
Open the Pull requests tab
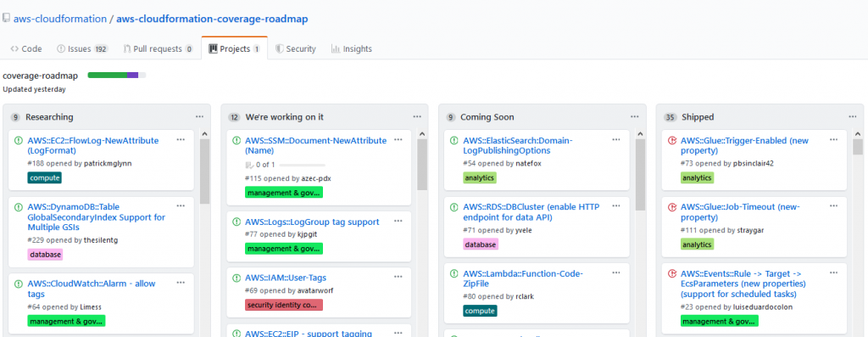pos(158,48)
